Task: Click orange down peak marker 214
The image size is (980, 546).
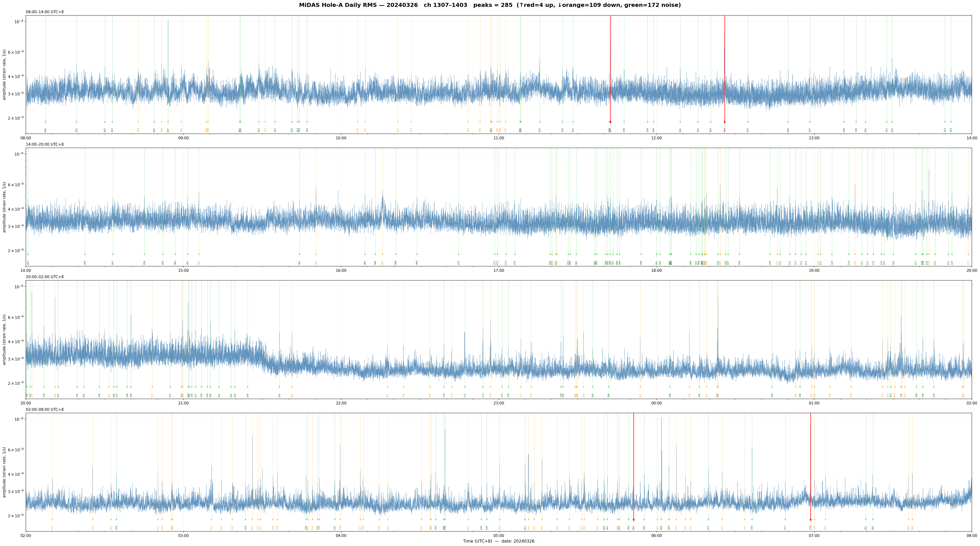Action: pyautogui.click(x=92, y=519)
